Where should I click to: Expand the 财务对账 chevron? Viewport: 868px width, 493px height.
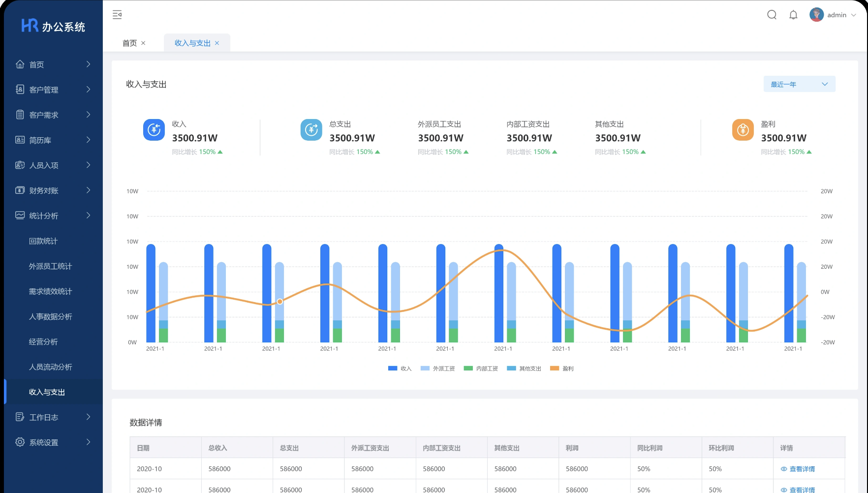coord(89,190)
